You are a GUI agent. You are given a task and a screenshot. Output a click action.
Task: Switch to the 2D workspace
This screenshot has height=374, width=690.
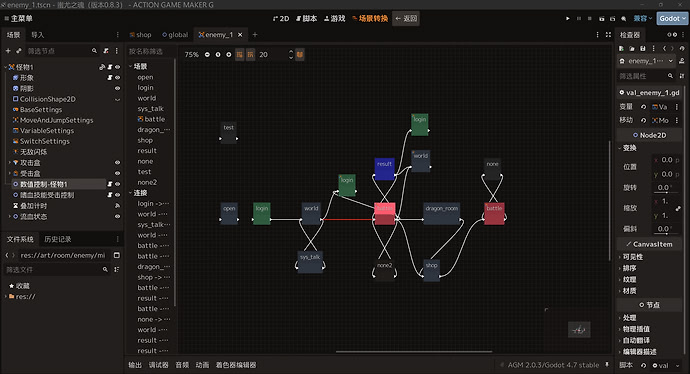pyautogui.click(x=281, y=18)
